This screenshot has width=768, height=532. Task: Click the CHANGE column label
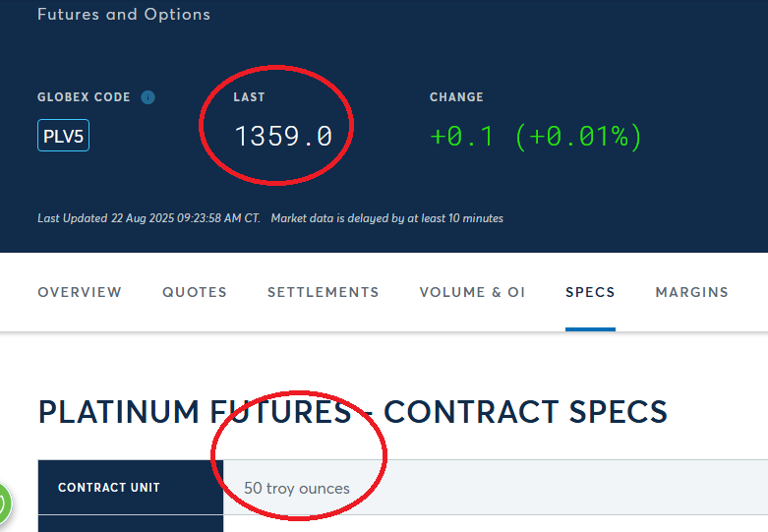click(x=456, y=97)
